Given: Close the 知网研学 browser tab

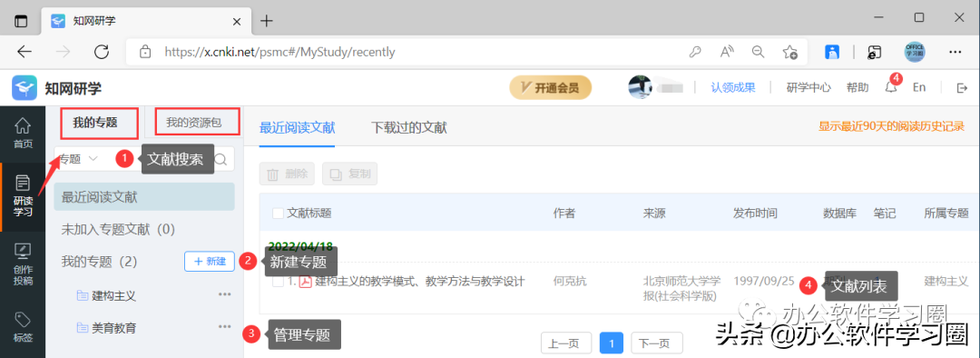Looking at the screenshot, I should tap(237, 21).
